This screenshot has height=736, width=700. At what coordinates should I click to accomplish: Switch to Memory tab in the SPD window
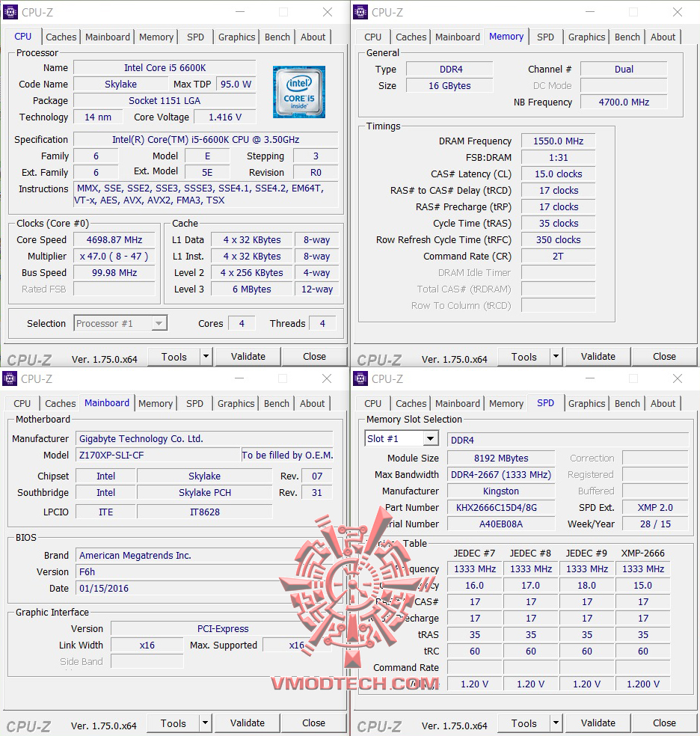click(x=506, y=404)
